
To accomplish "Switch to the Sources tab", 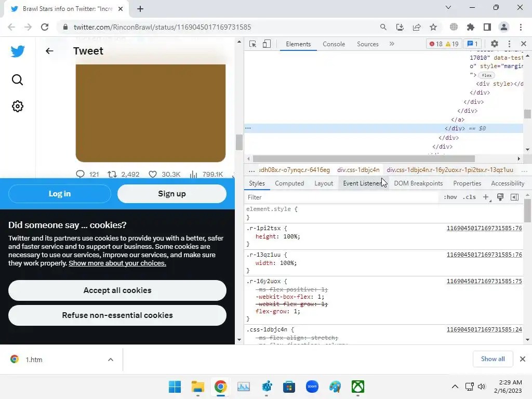I will (x=368, y=44).
